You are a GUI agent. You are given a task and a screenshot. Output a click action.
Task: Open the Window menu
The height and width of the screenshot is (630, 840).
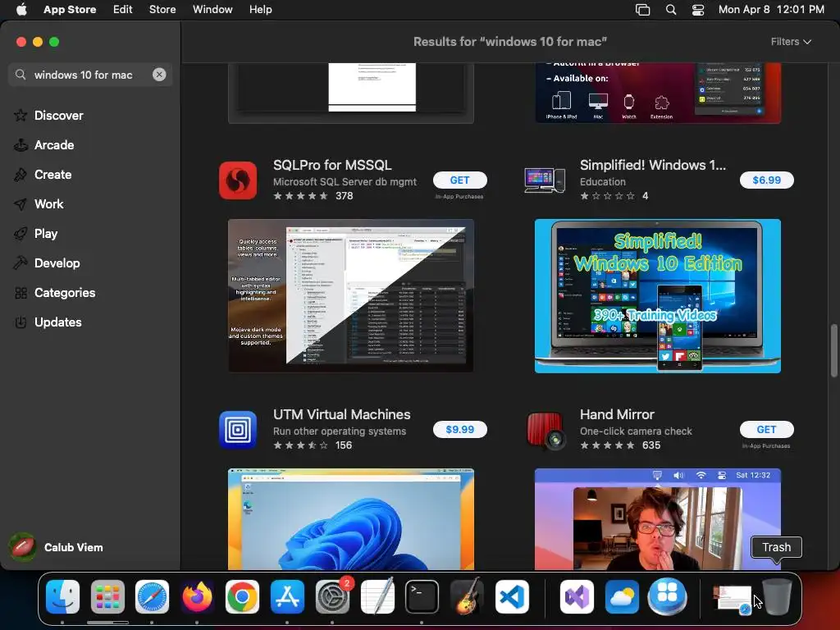(x=212, y=10)
